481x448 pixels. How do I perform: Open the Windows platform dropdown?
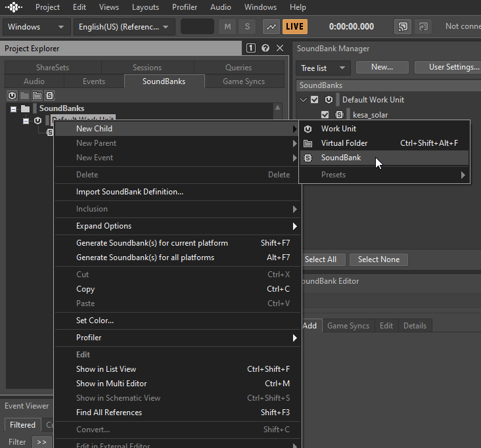coord(36,27)
